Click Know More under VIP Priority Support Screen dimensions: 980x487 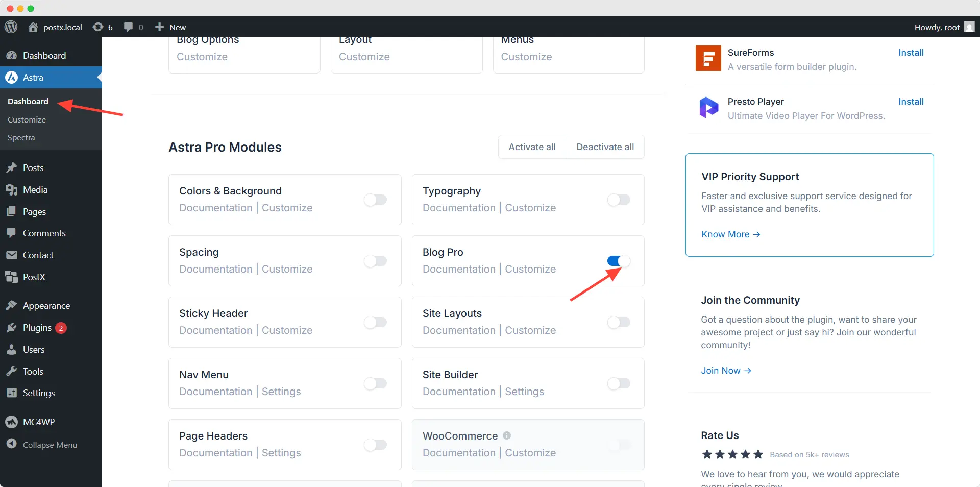[730, 234]
